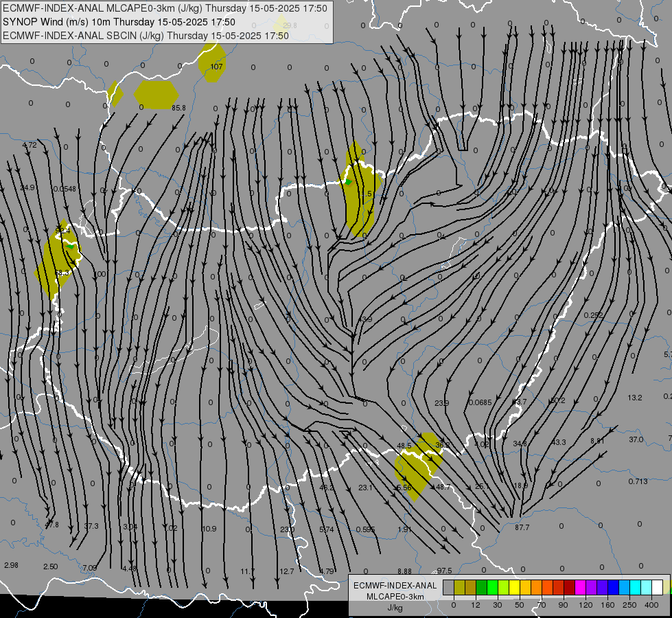Select the pure blue legend swatch
This screenshot has width=672, height=618.
pos(613,587)
